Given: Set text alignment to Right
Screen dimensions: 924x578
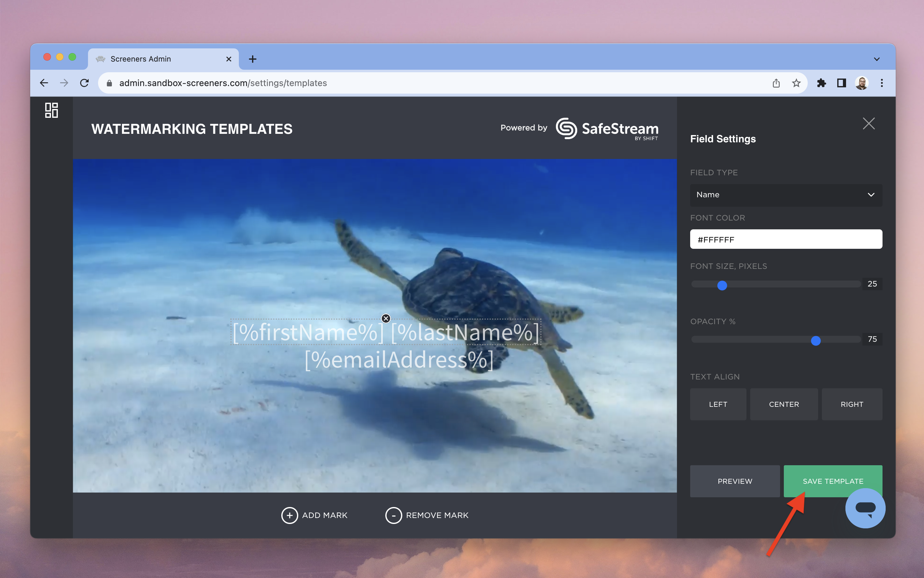Looking at the screenshot, I should 852,405.
